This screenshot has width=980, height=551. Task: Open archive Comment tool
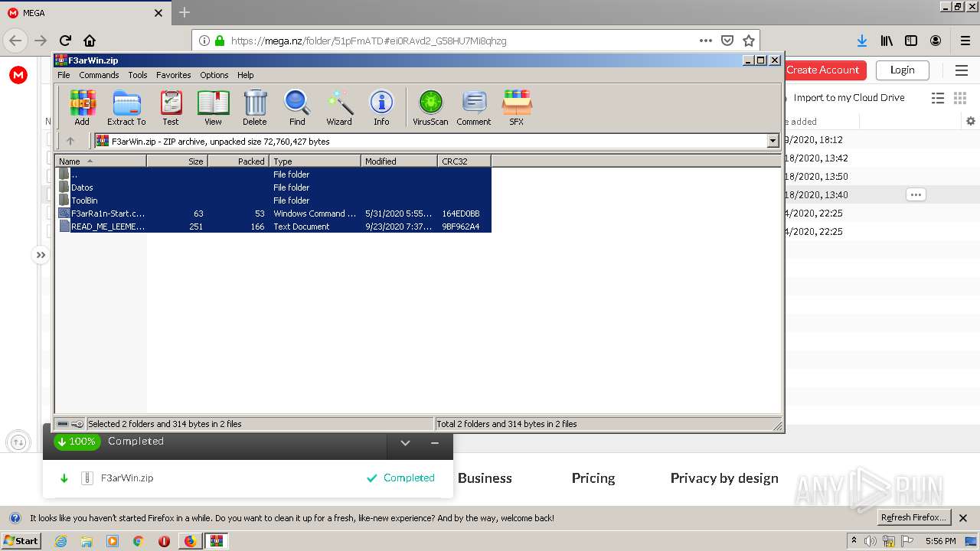click(x=474, y=107)
